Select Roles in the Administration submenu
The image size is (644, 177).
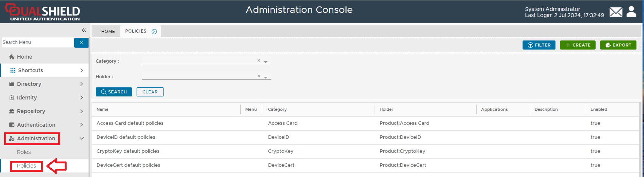(24, 152)
